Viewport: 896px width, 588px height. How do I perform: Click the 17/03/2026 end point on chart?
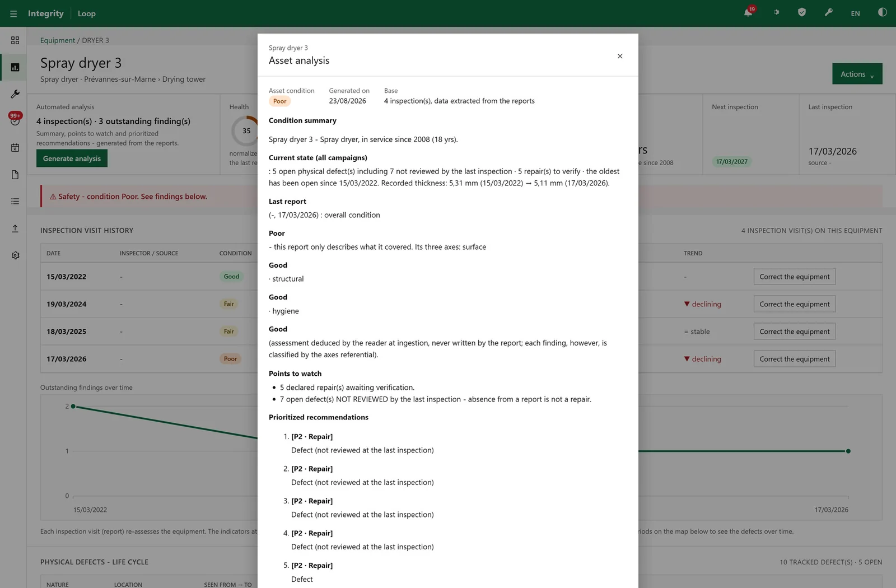tap(848, 451)
